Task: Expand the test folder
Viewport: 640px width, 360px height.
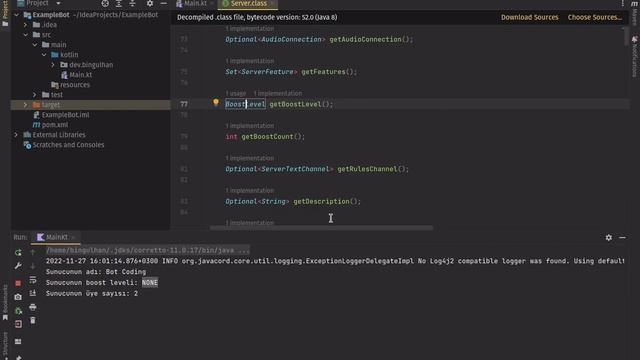Action: (x=35, y=95)
